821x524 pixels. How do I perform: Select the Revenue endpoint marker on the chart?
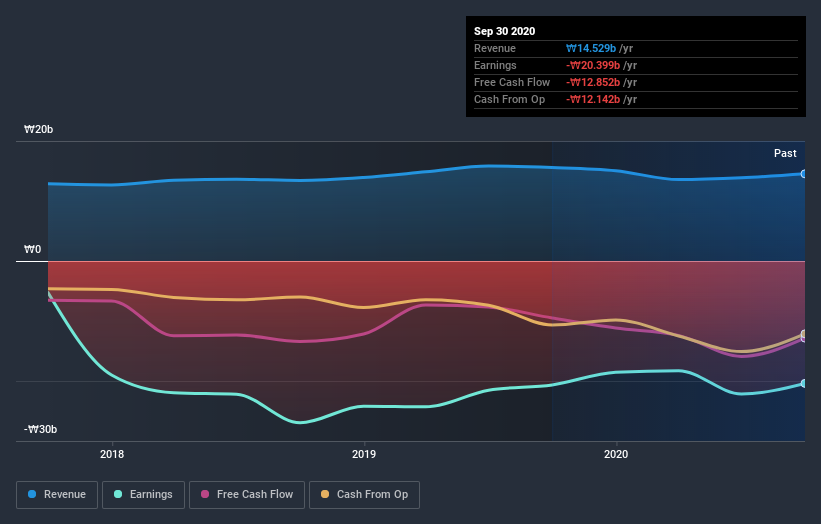[803, 174]
